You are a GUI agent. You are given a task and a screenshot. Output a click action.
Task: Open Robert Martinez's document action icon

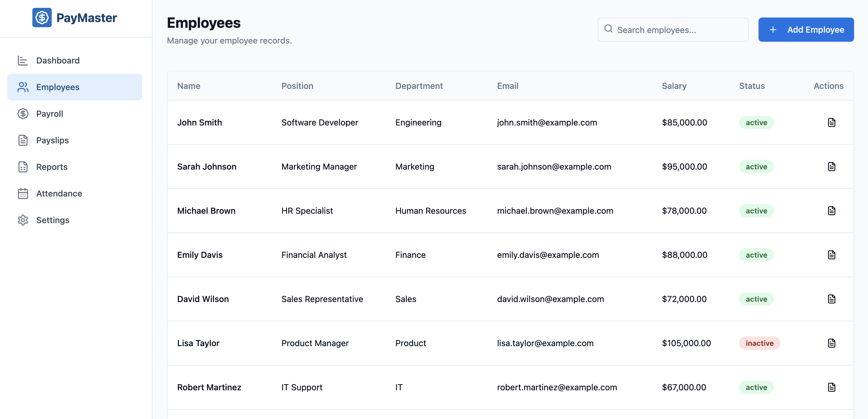point(831,387)
